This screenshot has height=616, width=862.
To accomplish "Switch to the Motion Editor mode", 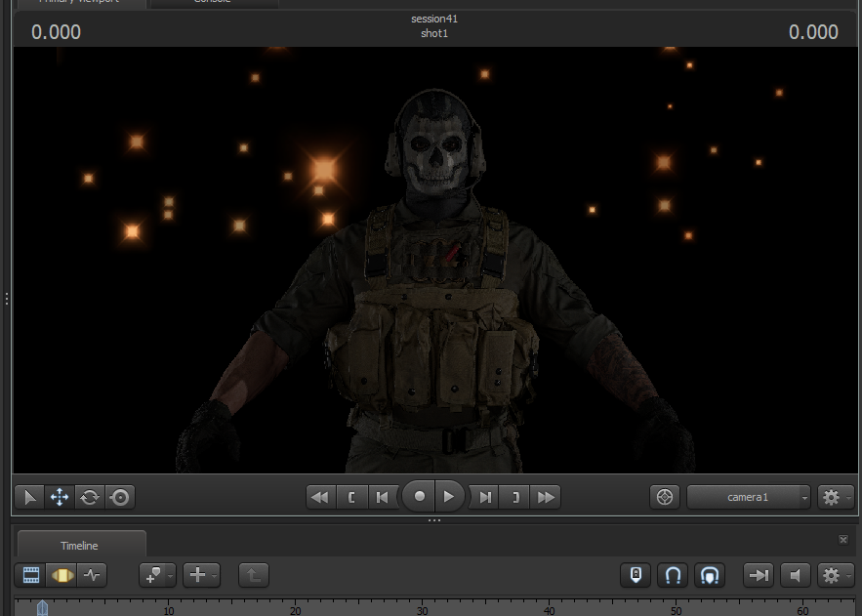I will 62,575.
